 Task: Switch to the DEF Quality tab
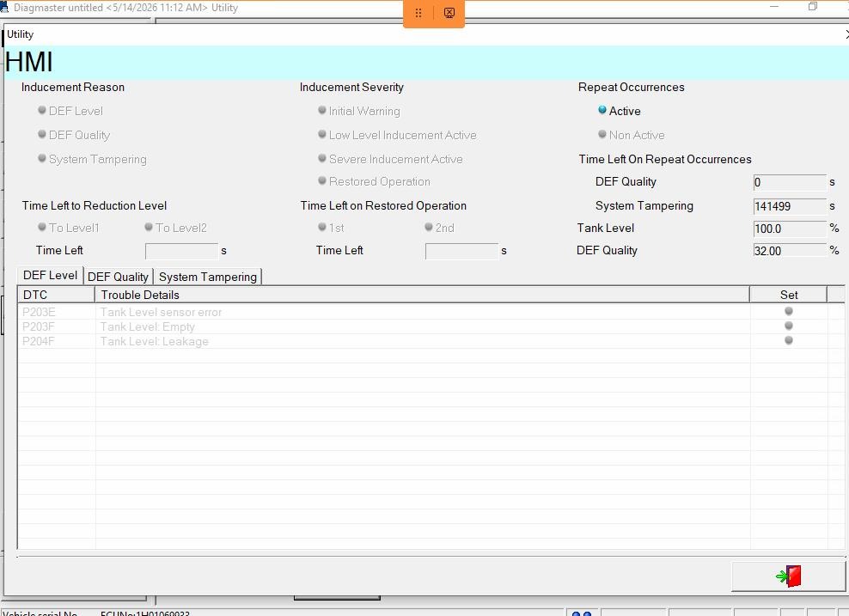118,277
